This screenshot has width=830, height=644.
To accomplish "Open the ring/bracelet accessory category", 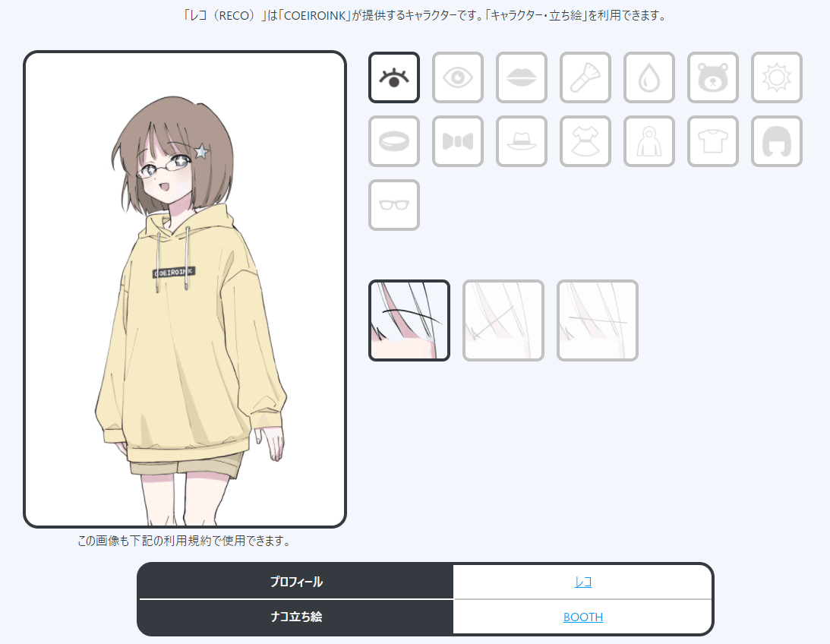I will click(394, 141).
